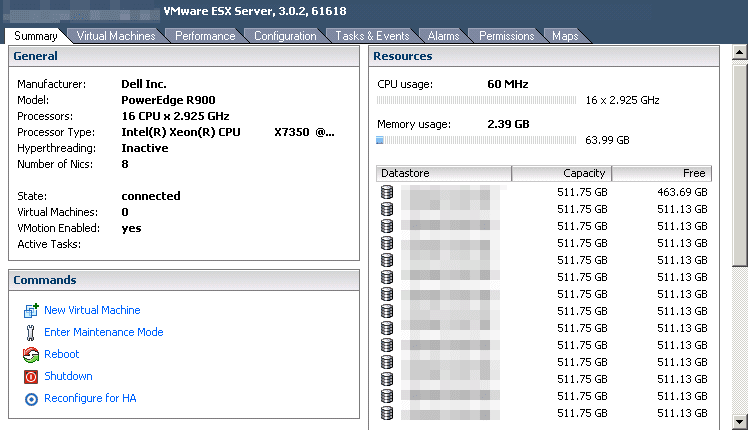Click the Reconfigure for HA icon
The width and height of the screenshot is (748, 430).
31,399
